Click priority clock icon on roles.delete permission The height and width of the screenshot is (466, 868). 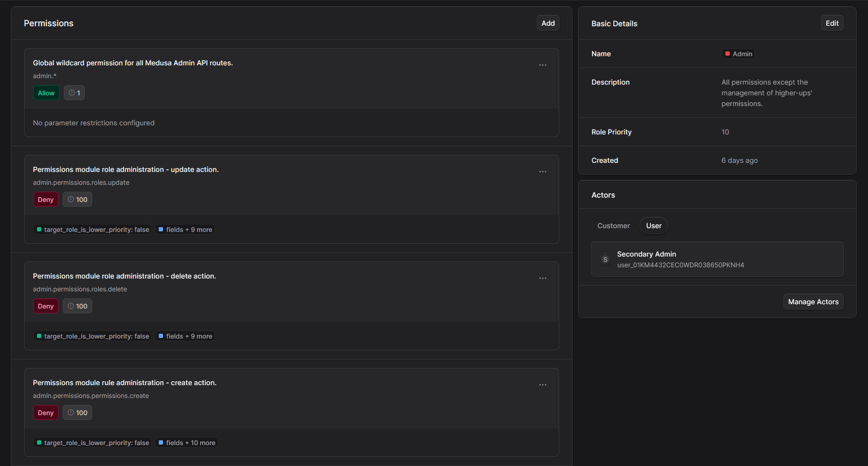[71, 306]
